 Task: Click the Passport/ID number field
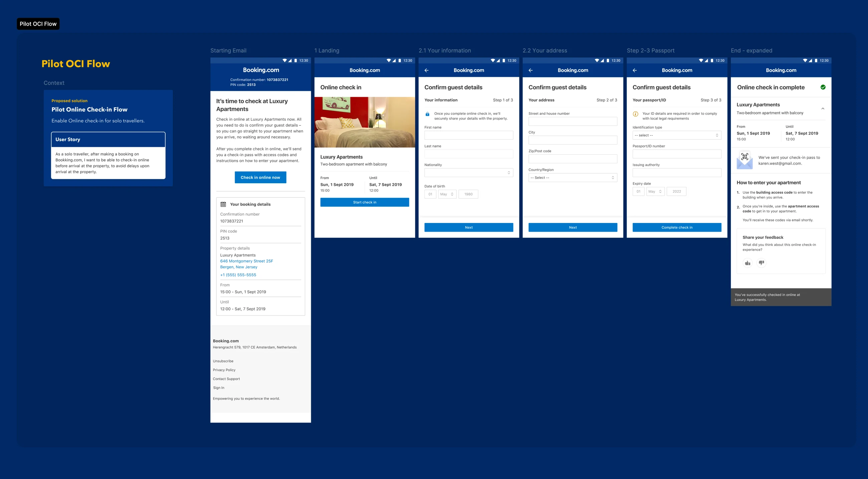point(677,154)
